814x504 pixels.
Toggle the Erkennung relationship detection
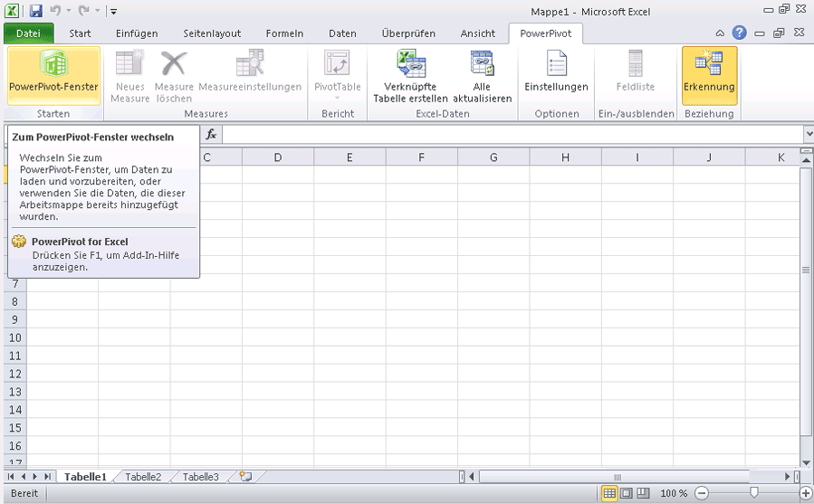(x=709, y=76)
